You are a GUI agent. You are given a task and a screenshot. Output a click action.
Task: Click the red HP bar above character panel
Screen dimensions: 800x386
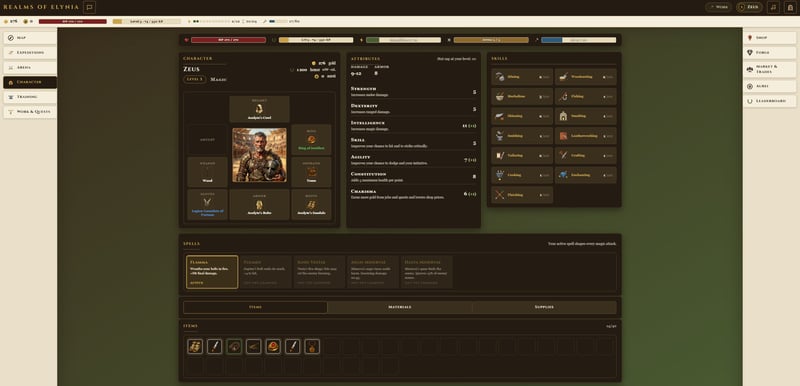coord(229,40)
